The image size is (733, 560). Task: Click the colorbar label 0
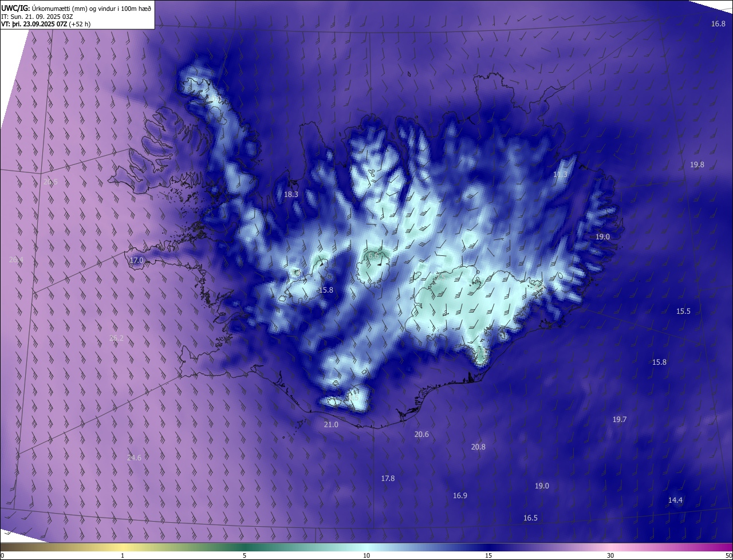point(2,555)
